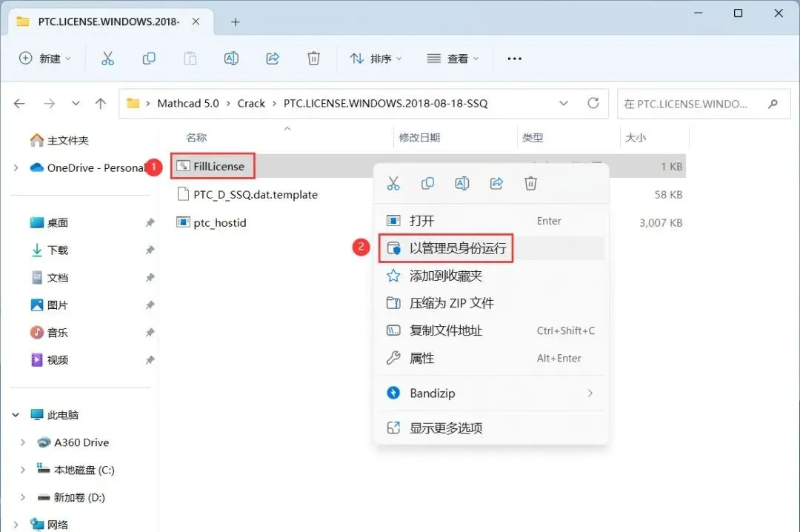
Task: Refresh the current folder view
Action: click(x=593, y=103)
